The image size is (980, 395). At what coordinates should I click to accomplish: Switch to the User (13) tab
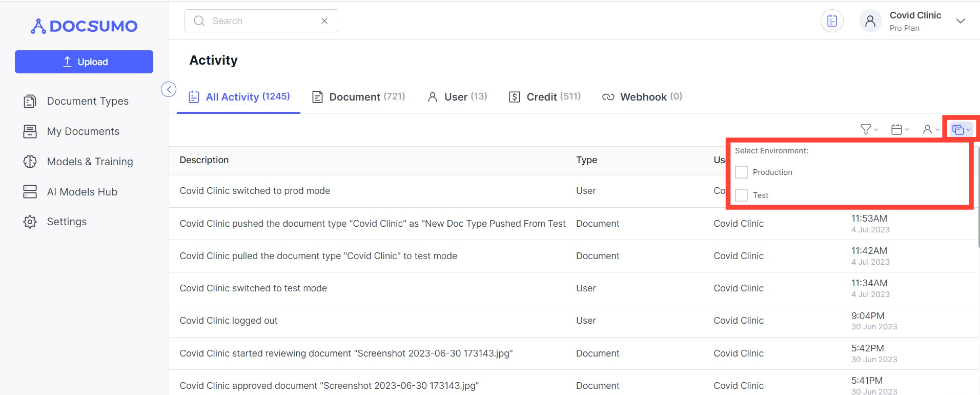(457, 96)
